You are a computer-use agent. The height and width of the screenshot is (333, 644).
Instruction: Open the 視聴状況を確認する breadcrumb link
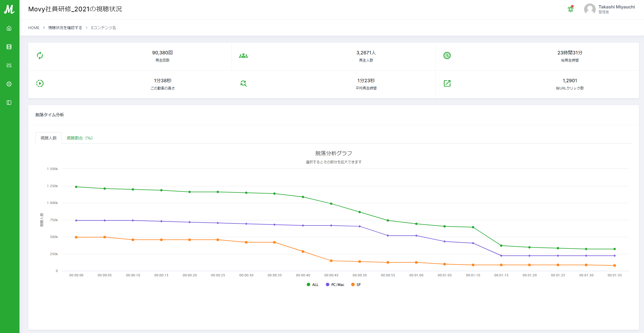coord(65,28)
